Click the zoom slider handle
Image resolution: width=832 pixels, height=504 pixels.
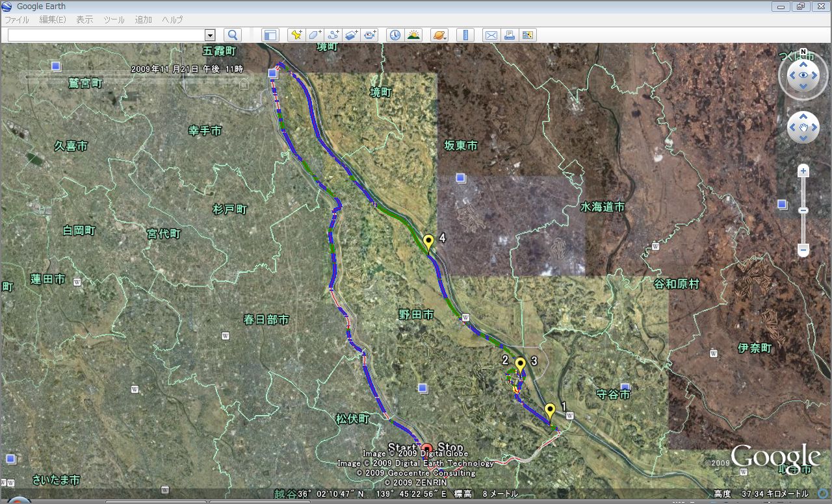point(803,210)
